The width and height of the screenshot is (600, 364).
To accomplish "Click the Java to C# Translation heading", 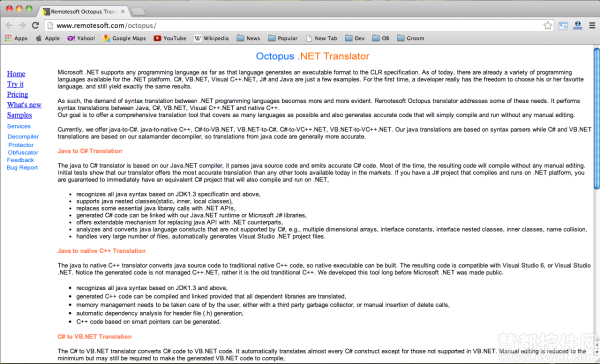I will tap(90, 151).
